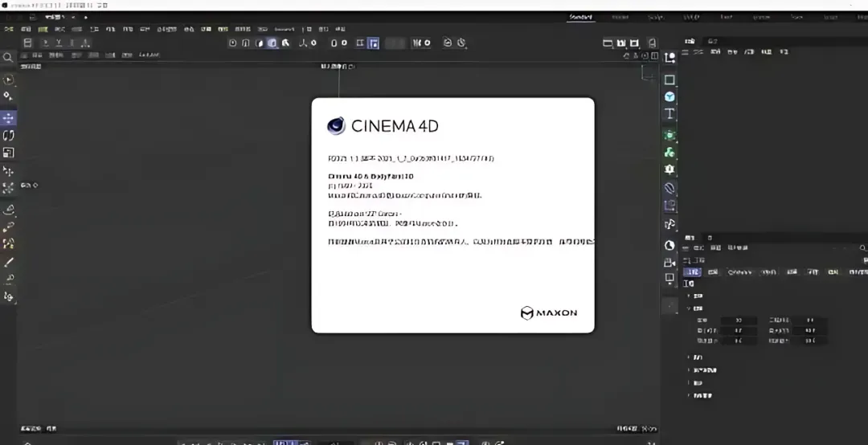This screenshot has width=868, height=445.
Task: Toggle the X axis lock
Action: tap(45, 43)
